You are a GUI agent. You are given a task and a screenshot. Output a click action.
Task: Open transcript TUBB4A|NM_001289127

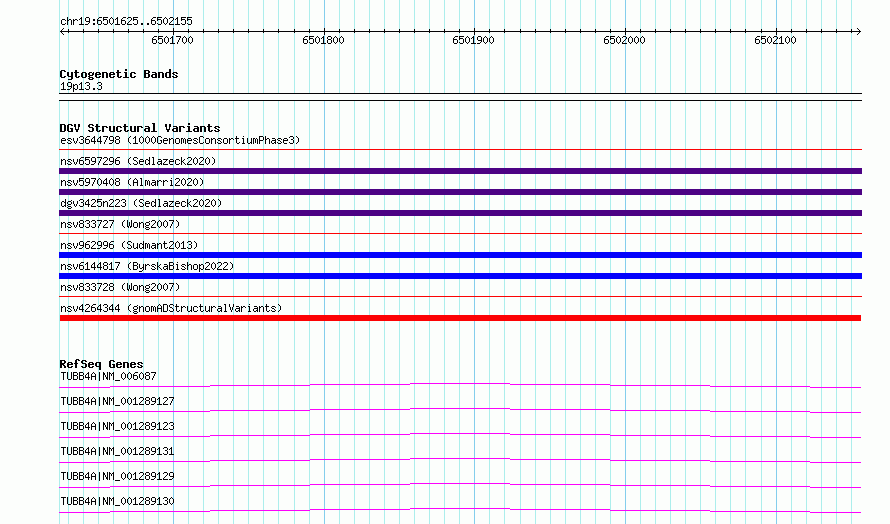pos(117,401)
